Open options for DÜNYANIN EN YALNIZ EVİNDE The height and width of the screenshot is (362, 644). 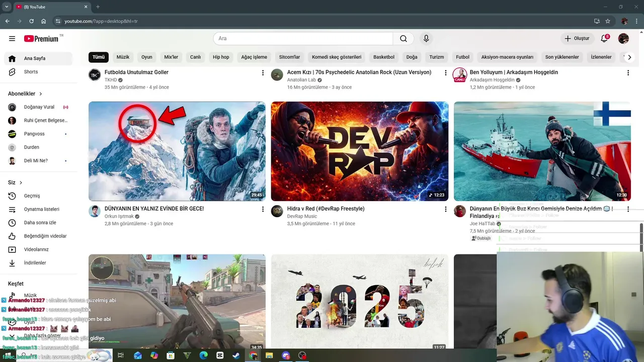pyautogui.click(x=263, y=209)
